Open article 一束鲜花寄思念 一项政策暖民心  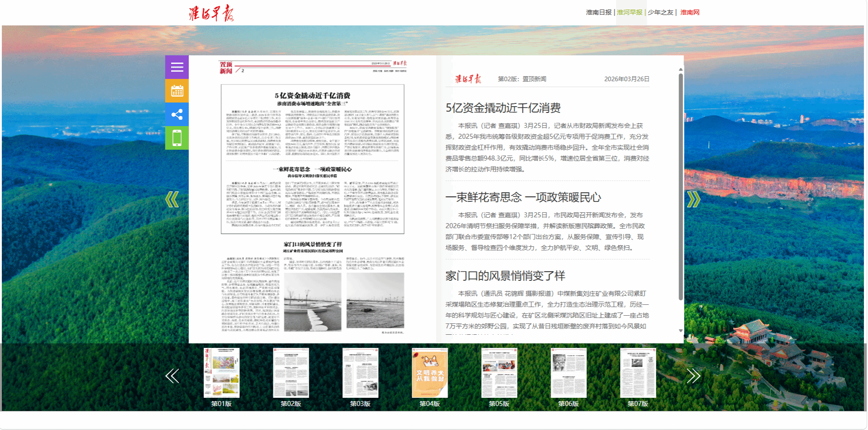[x=523, y=197]
